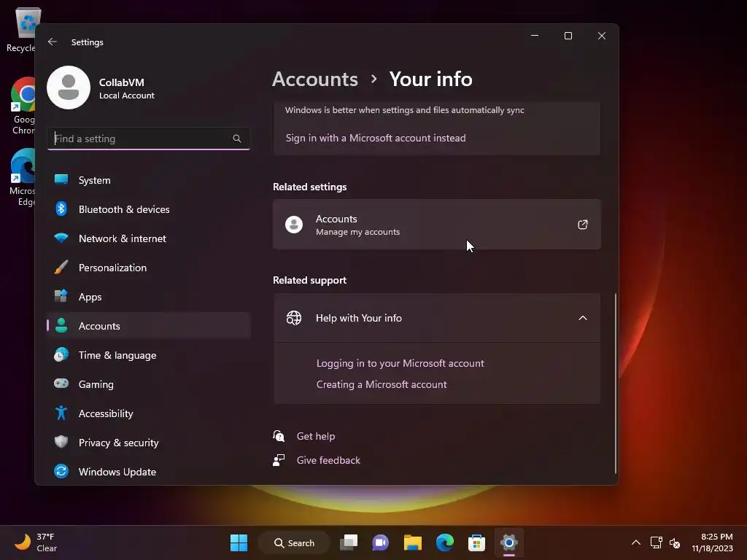Image resolution: width=747 pixels, height=560 pixels.
Task: Click the search magnifier in Find a setting
Action: click(x=237, y=139)
